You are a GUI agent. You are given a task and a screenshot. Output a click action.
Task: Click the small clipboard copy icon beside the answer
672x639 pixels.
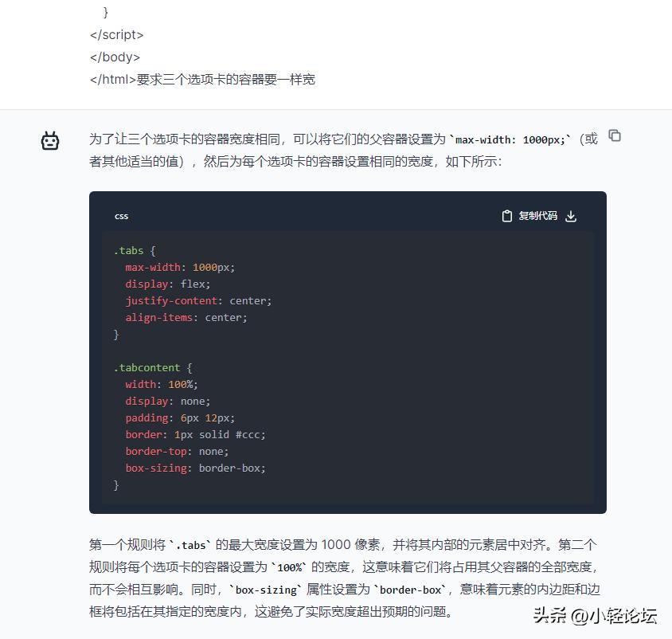point(615,136)
